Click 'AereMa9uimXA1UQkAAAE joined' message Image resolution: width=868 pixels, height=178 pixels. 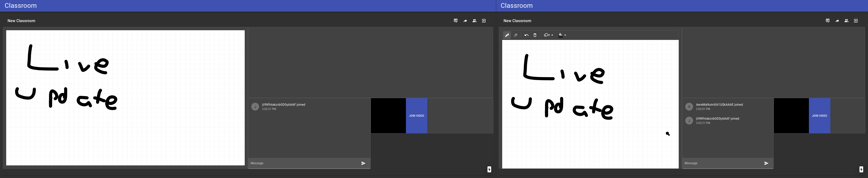(719, 105)
